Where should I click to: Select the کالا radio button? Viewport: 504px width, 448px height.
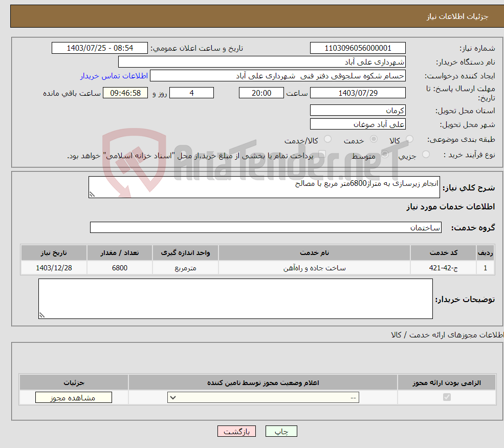(x=409, y=139)
